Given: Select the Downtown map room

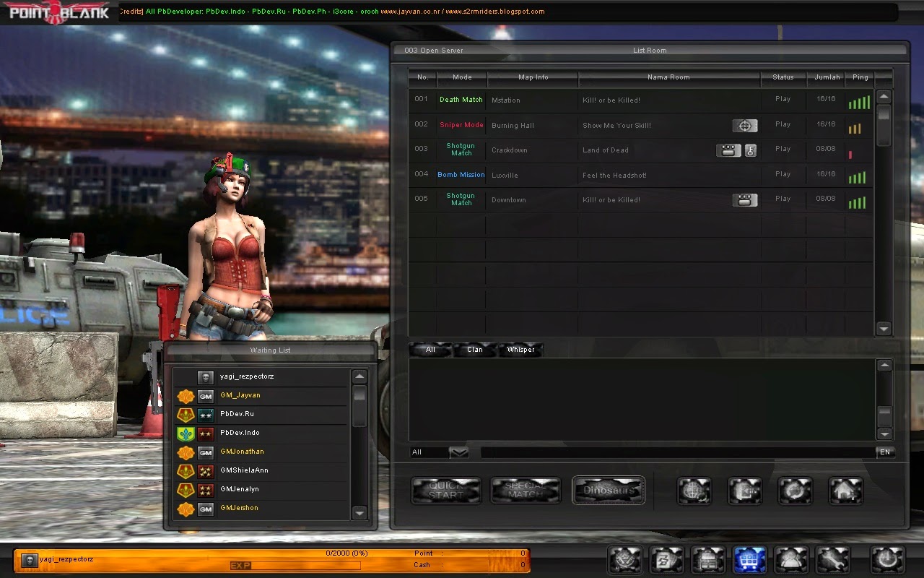Looking at the screenshot, I should [640, 200].
